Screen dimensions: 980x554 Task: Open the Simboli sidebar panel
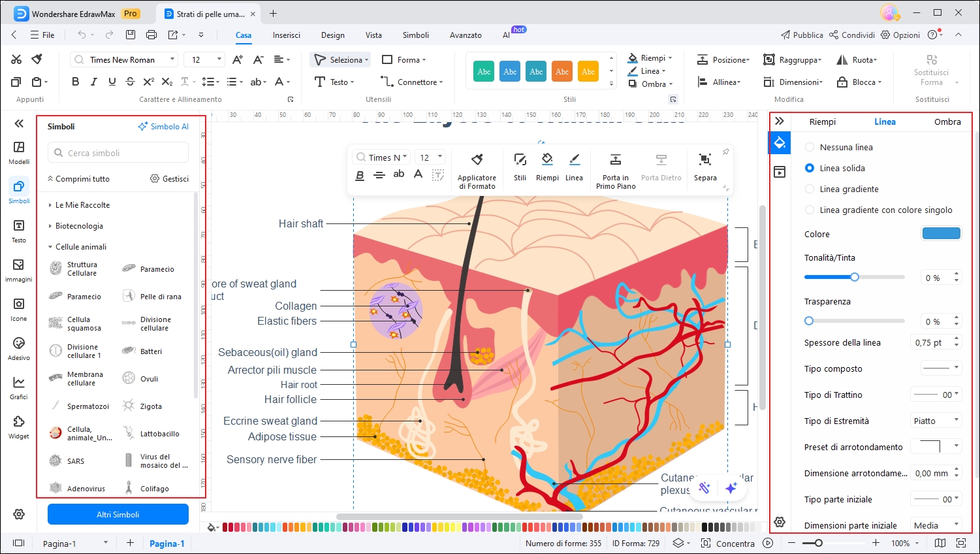[x=19, y=191]
